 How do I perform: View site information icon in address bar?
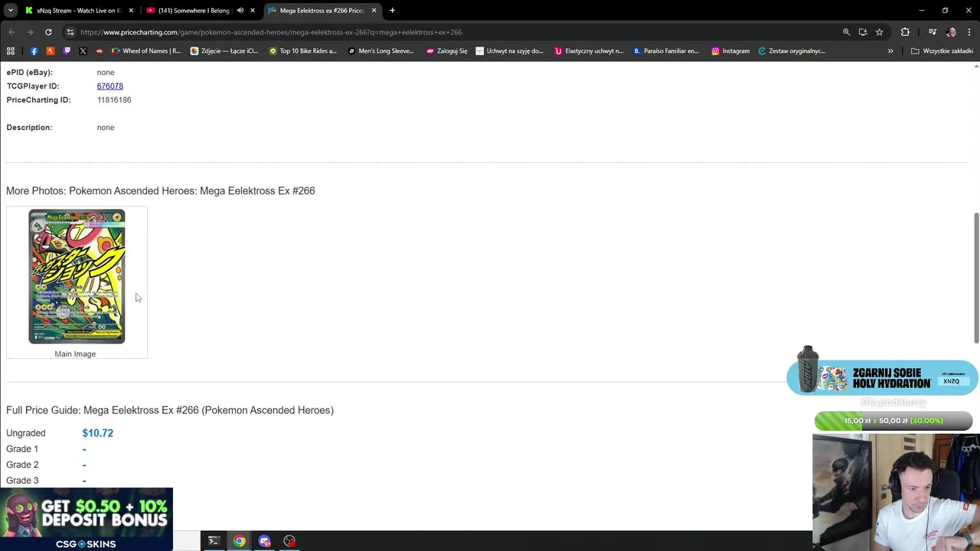coord(70,32)
